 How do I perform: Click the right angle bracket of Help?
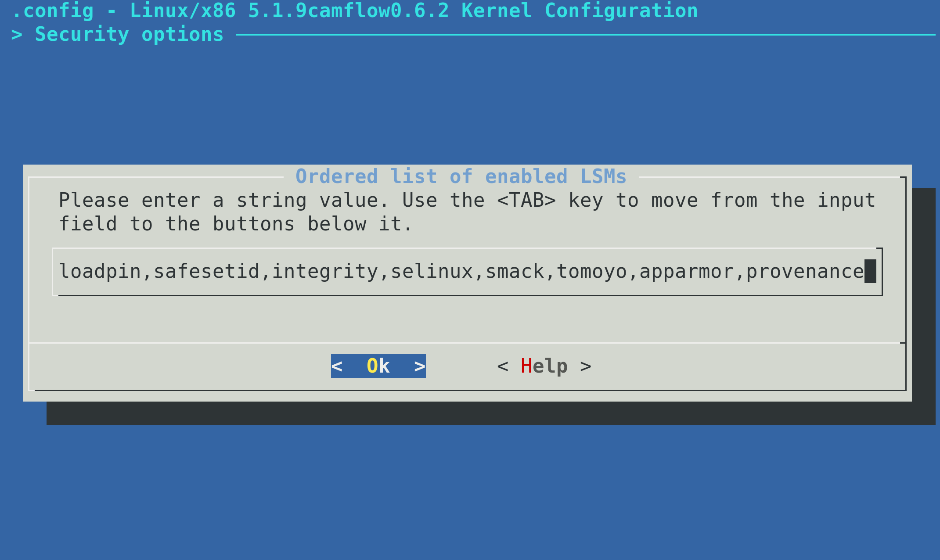coord(585,366)
